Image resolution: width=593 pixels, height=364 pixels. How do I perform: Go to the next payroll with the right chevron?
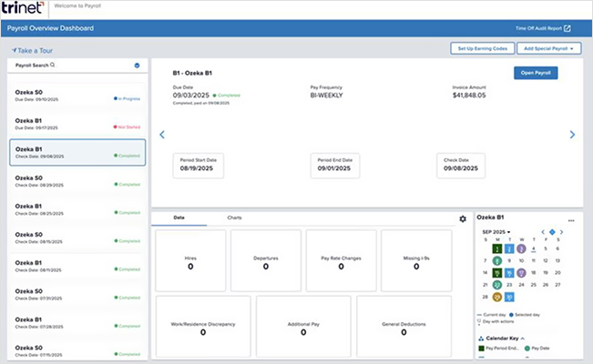click(572, 135)
